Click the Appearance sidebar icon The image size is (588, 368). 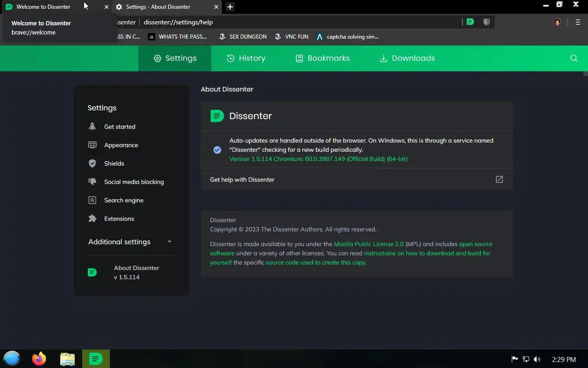92,145
